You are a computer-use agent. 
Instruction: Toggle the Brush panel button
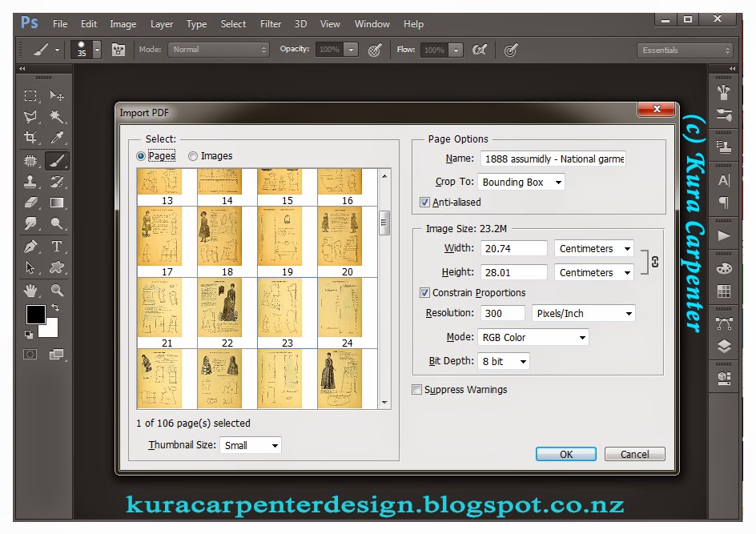tap(119, 50)
